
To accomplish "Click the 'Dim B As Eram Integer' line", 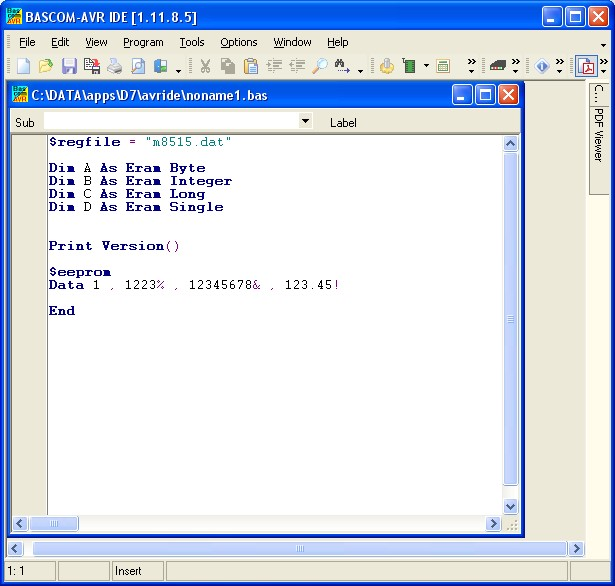I will point(140,181).
